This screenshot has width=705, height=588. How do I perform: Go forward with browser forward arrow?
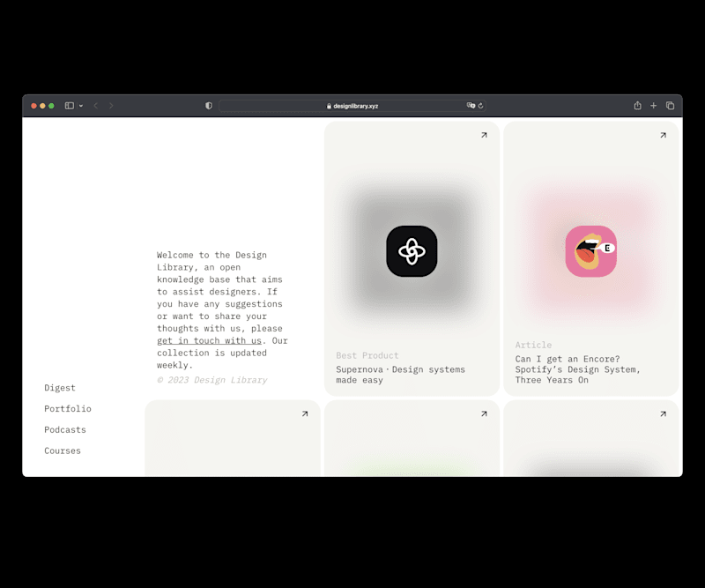pyautogui.click(x=111, y=106)
